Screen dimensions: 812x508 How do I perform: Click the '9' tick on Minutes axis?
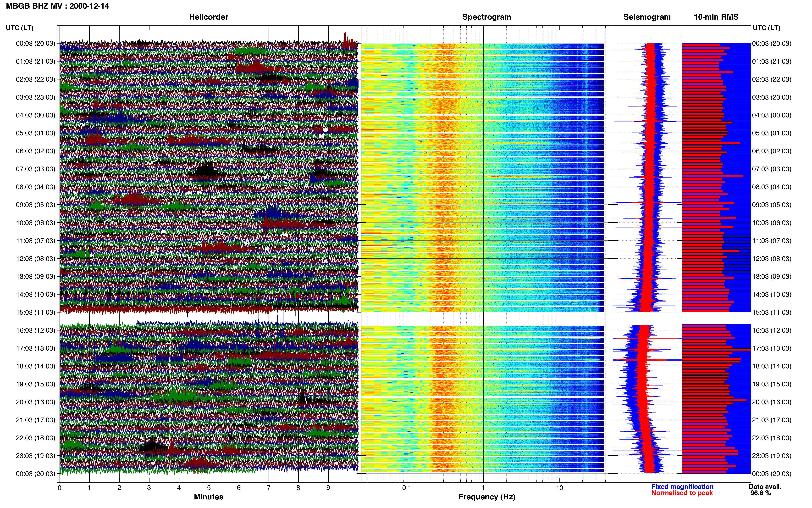click(x=328, y=488)
